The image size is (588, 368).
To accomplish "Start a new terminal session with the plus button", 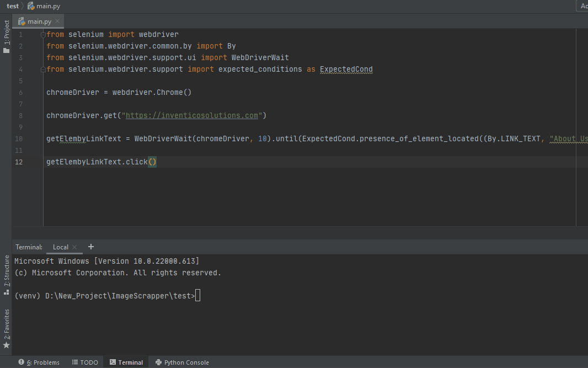I will point(91,247).
